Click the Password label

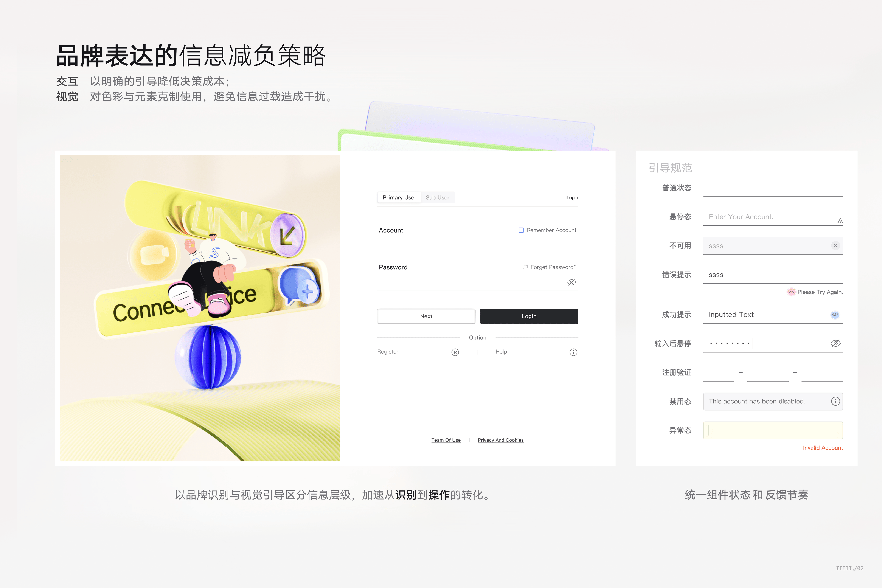[393, 267]
